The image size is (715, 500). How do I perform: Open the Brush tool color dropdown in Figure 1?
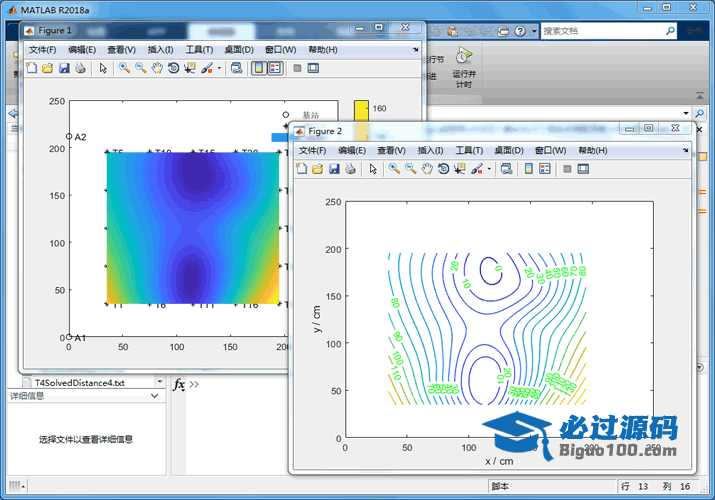219,68
